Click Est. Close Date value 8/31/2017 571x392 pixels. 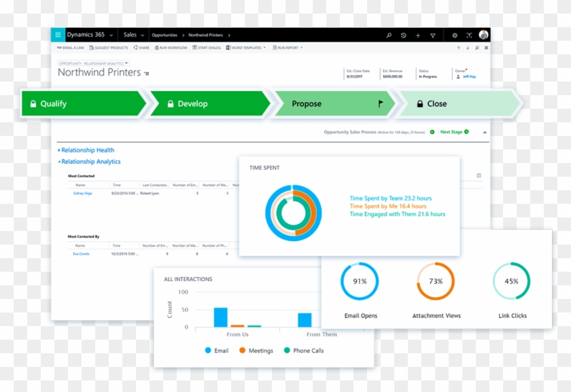coord(354,77)
